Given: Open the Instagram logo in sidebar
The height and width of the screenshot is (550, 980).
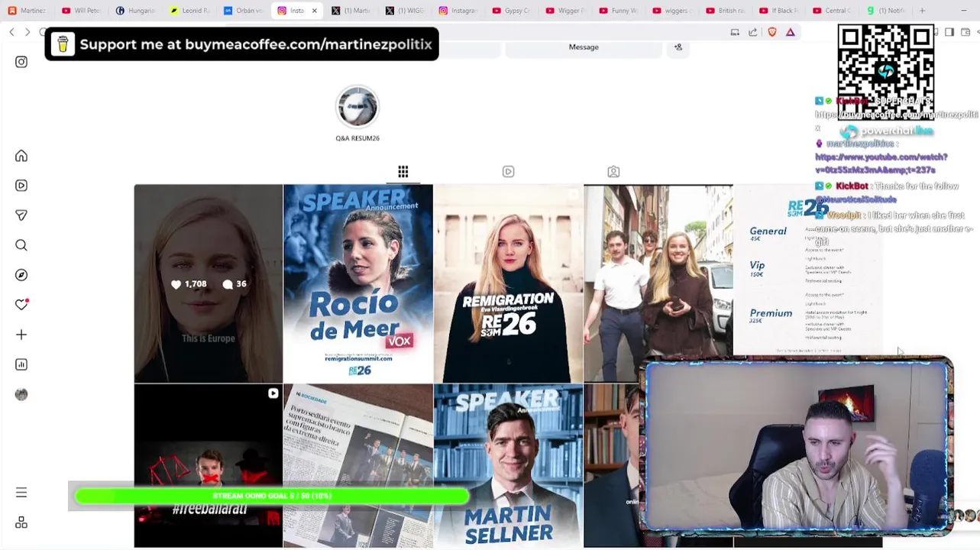Looking at the screenshot, I should 21,62.
